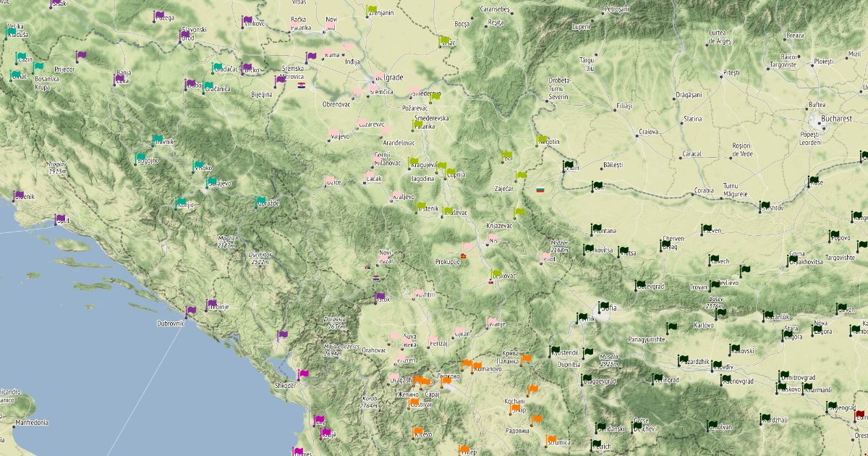Screen dimensions: 868x456
Task: Select the orange flag at Kičevo
Action: (x=417, y=432)
